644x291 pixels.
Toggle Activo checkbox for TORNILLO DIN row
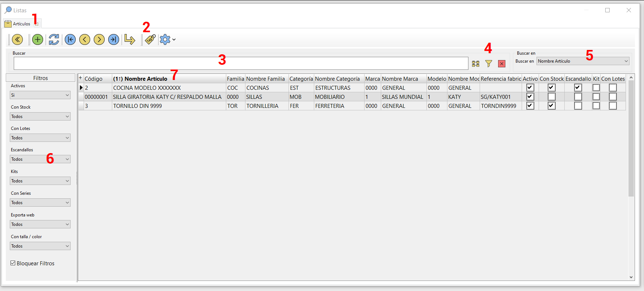tap(530, 106)
